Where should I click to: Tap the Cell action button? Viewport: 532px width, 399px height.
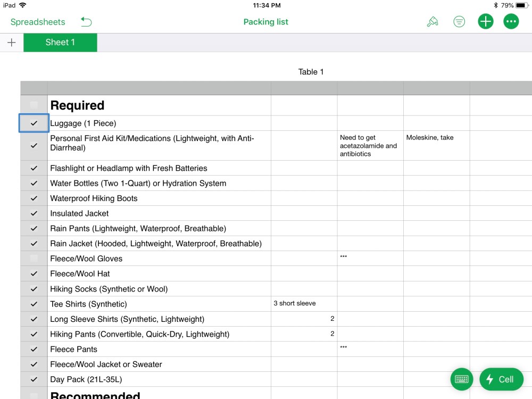pos(501,379)
